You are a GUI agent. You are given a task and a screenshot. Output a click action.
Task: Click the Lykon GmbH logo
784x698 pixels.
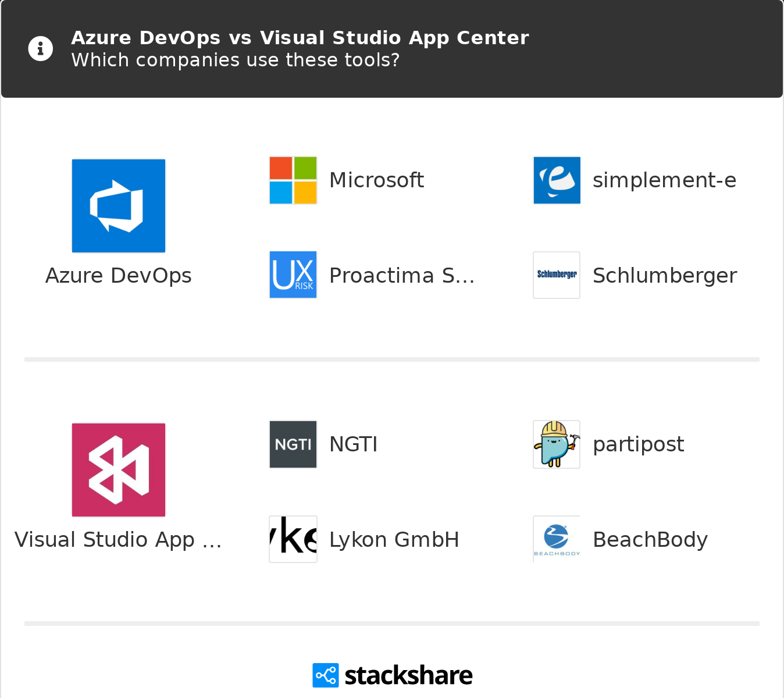[293, 539]
